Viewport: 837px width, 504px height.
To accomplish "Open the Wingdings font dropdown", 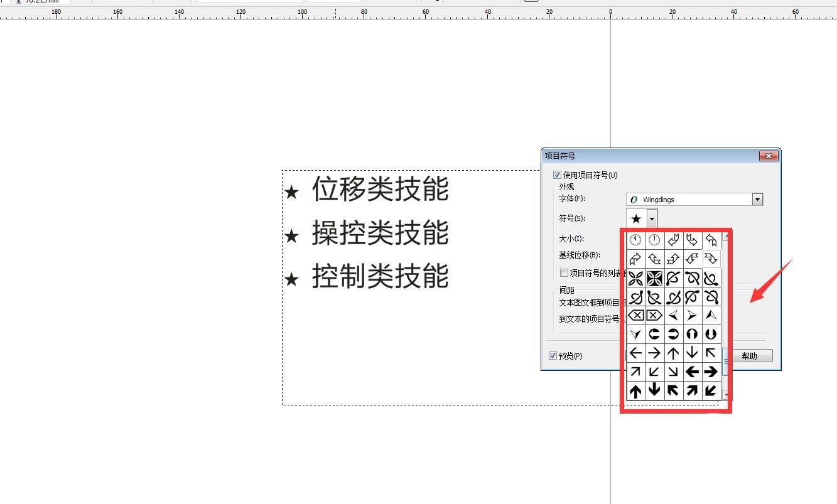I will (x=757, y=200).
